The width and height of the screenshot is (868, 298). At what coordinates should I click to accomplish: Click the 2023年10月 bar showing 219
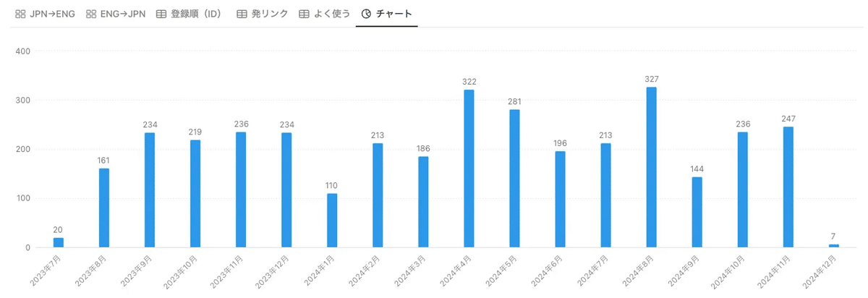click(x=195, y=194)
